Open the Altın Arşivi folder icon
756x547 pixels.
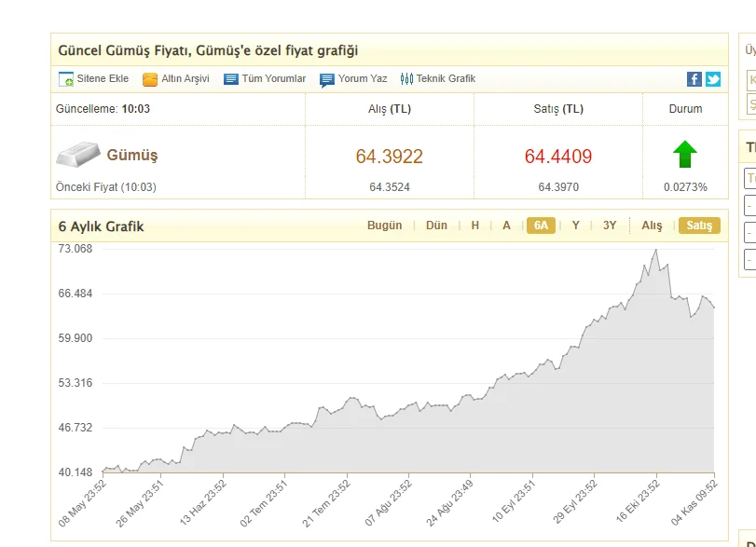coord(150,79)
